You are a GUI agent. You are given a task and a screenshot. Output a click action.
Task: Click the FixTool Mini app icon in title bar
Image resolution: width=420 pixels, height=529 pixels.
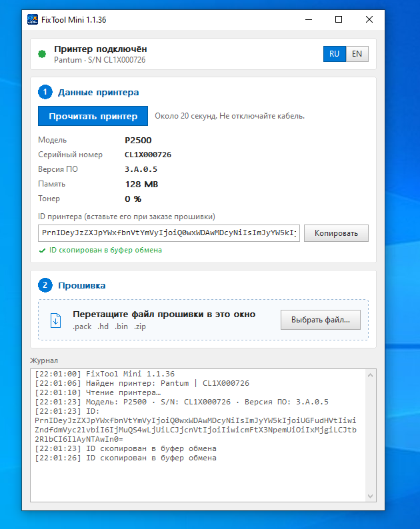coord(33,19)
